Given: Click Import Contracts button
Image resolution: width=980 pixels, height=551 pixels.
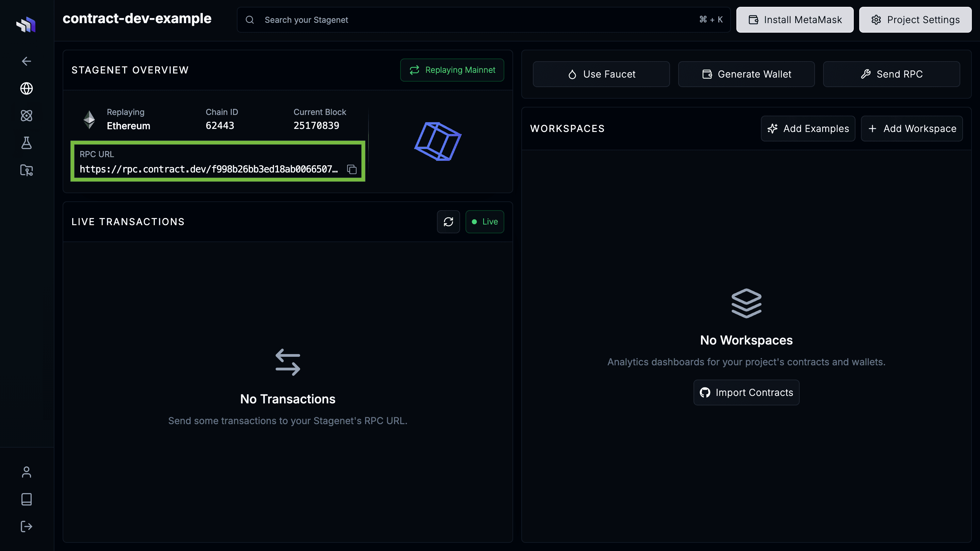Looking at the screenshot, I should (746, 393).
